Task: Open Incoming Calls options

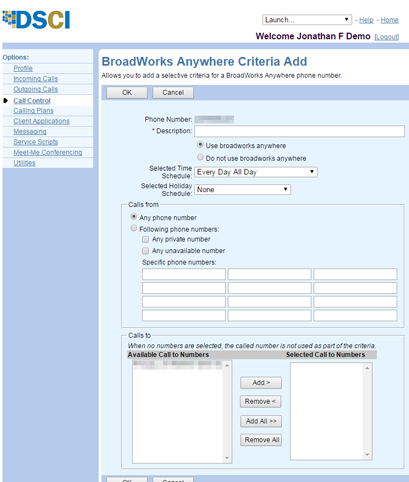Action: click(36, 79)
